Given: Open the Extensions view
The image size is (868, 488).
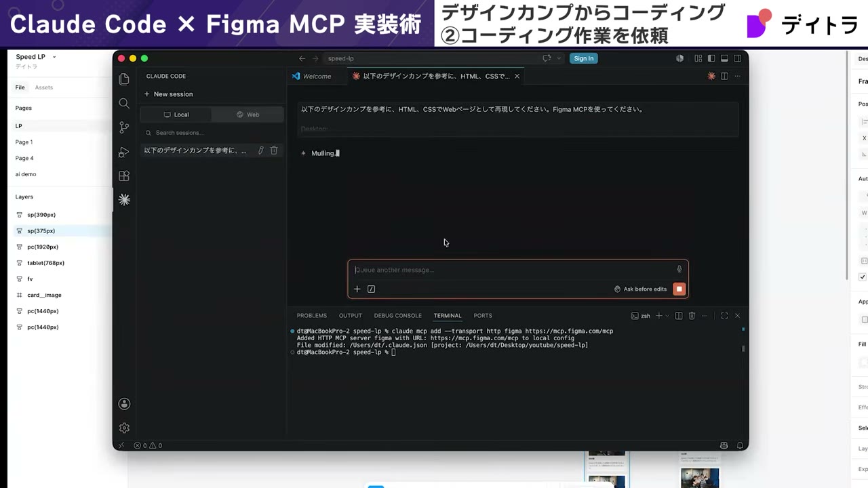Looking at the screenshot, I should point(124,176).
